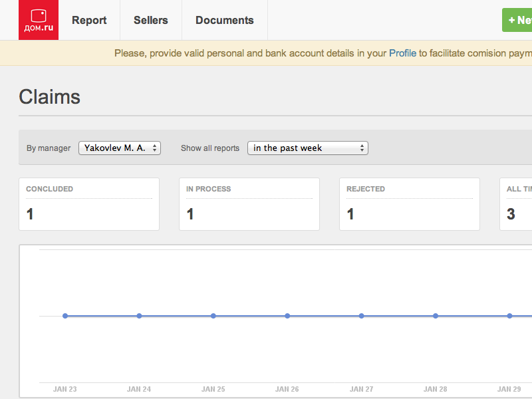This screenshot has width=532, height=399.
Task: Click the JAN 24 axis label
Action: point(139,389)
